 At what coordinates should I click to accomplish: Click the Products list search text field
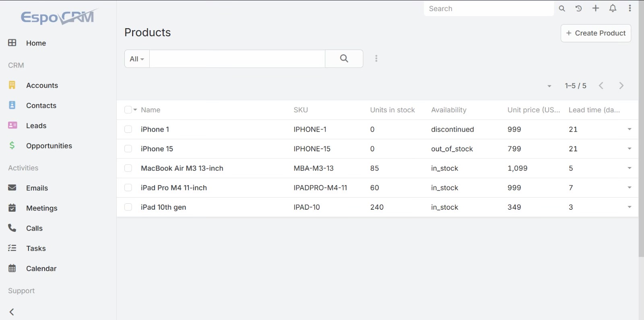tap(237, 59)
